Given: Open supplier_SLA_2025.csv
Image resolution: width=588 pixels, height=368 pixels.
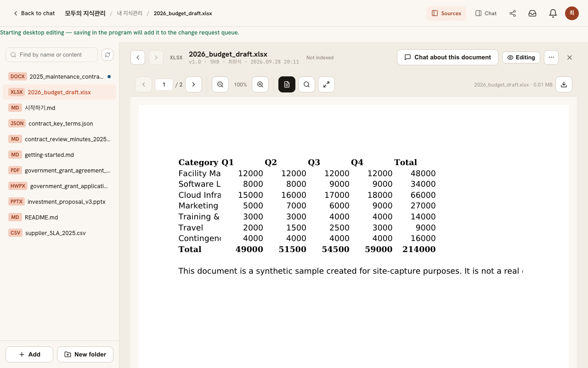Looking at the screenshot, I should [59, 233].
